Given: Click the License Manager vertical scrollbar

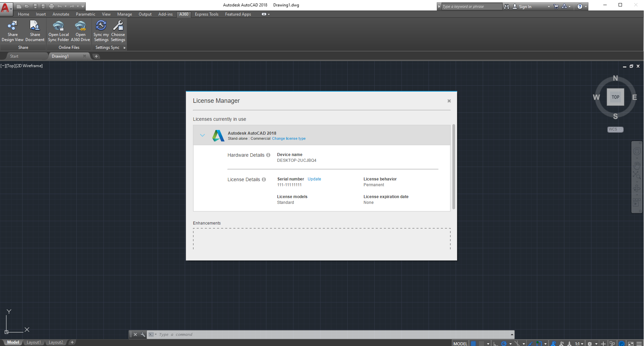Looking at the screenshot, I should 453,167.
